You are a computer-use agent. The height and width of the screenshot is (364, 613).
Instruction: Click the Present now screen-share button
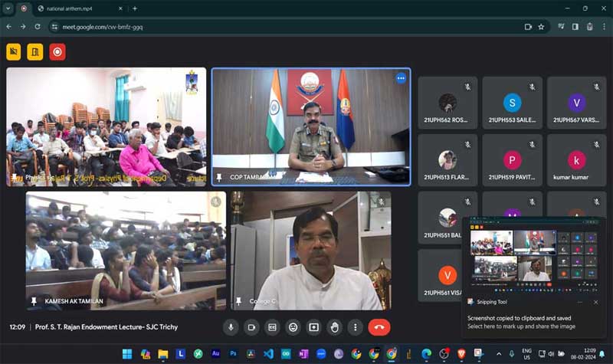pos(313,327)
